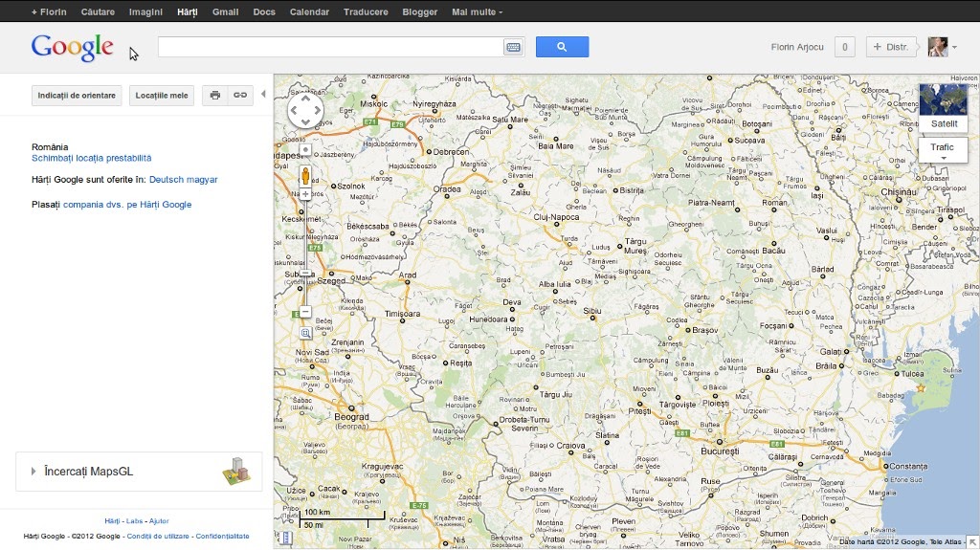This screenshot has width=980, height=550.
Task: Open the on-screen keyboard icon
Action: tap(513, 47)
